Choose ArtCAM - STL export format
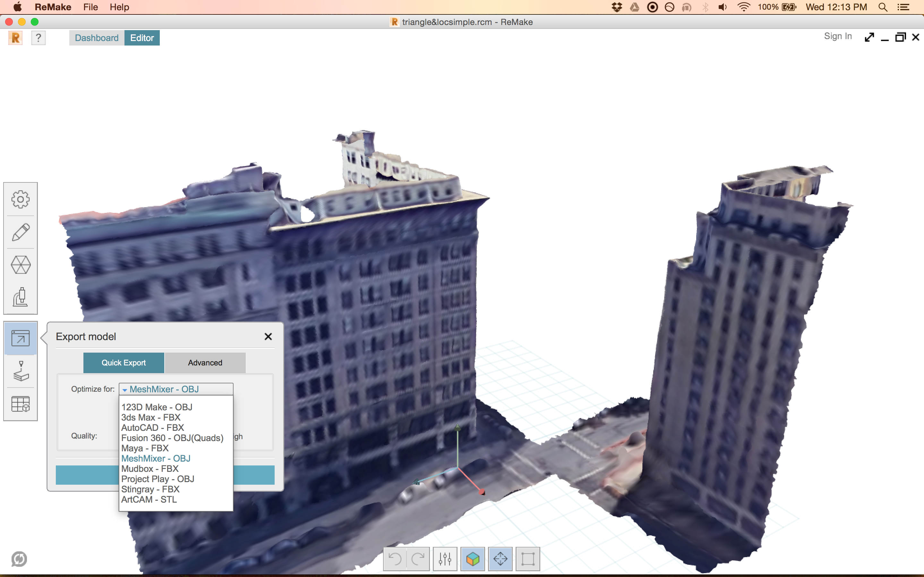This screenshot has height=577, width=924. (149, 499)
